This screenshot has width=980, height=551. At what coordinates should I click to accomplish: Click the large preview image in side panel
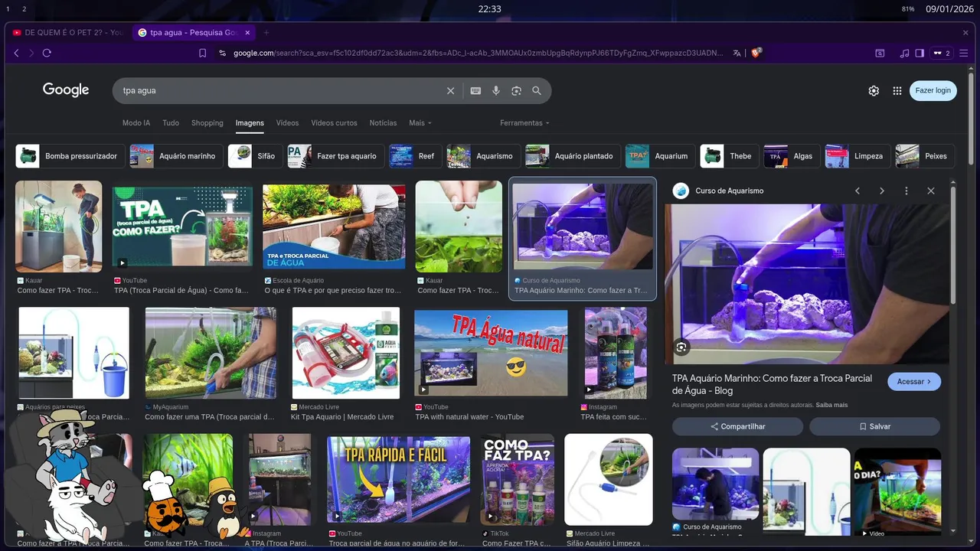806,284
